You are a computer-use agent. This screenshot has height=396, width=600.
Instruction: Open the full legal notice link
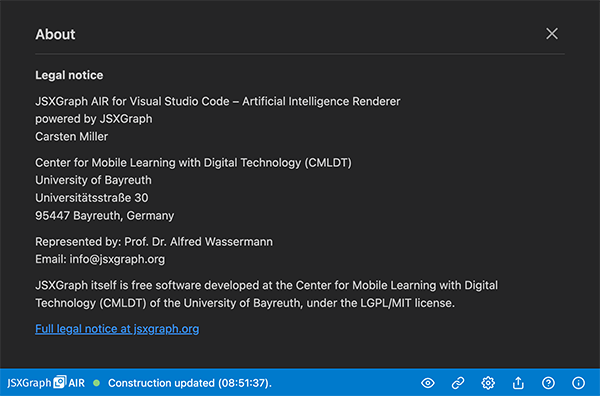[117, 329]
